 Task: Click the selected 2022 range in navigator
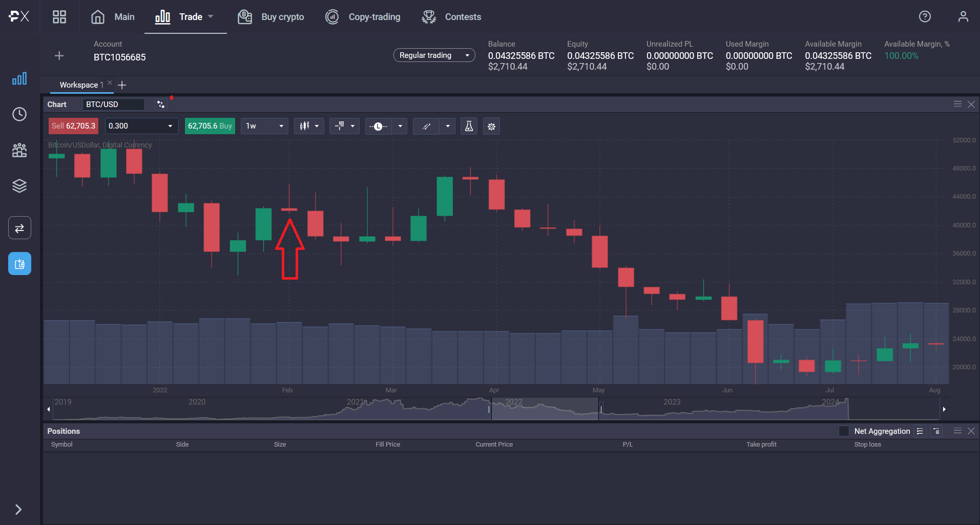click(545, 409)
